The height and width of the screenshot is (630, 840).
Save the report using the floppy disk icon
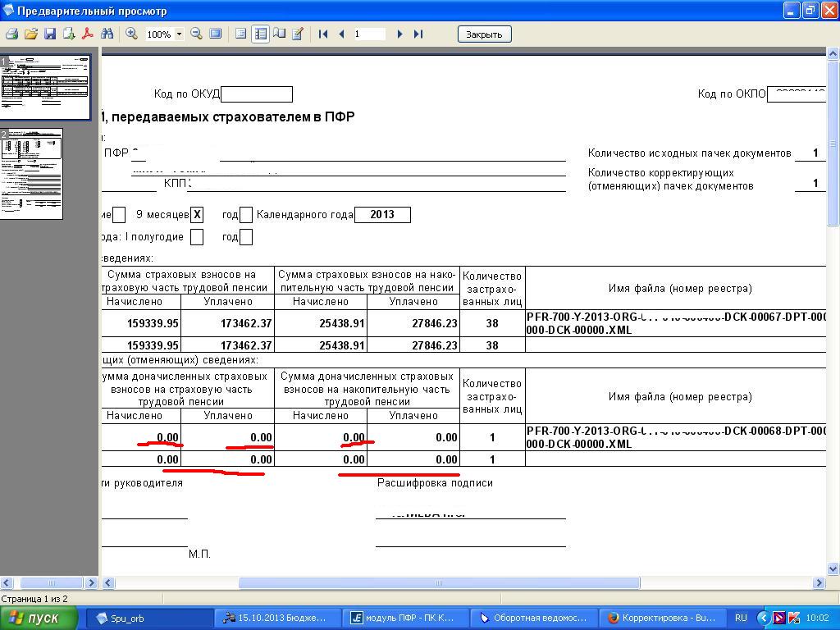50,34
